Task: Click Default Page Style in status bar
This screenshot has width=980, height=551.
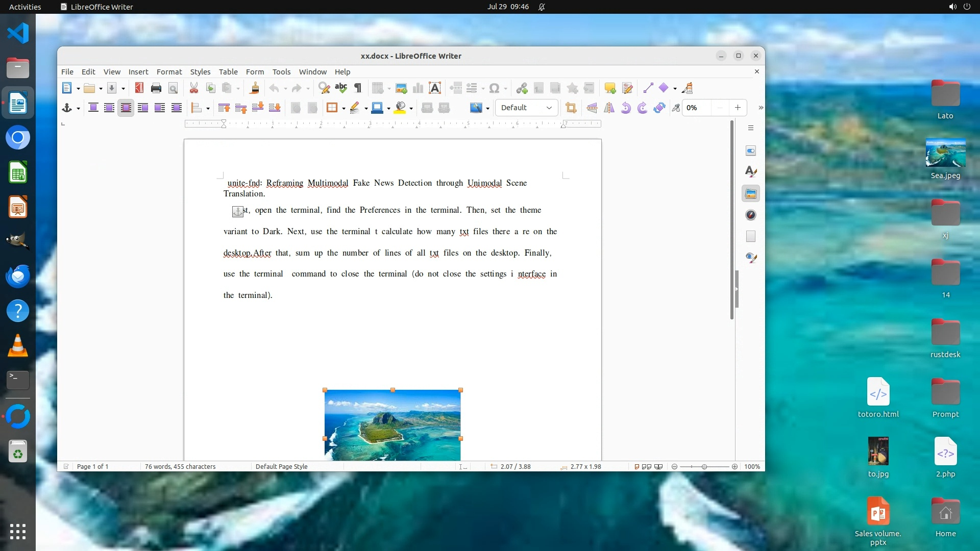Action: (x=281, y=466)
